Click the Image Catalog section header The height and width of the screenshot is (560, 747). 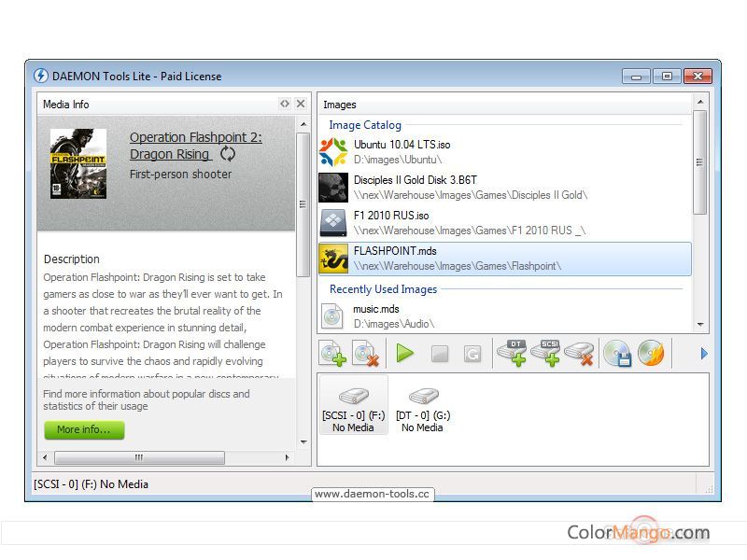tap(365, 125)
